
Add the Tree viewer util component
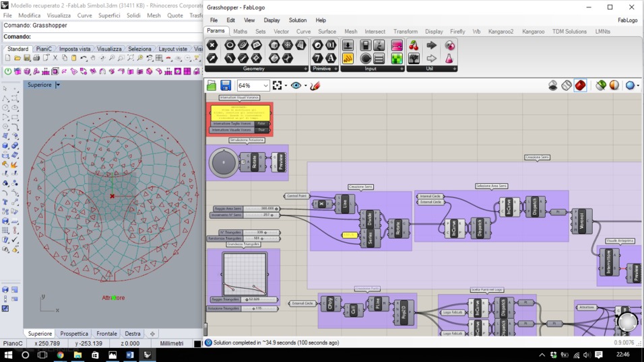point(414,59)
